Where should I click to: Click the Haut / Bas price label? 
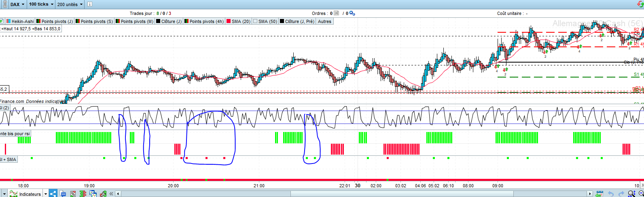(x=31, y=29)
